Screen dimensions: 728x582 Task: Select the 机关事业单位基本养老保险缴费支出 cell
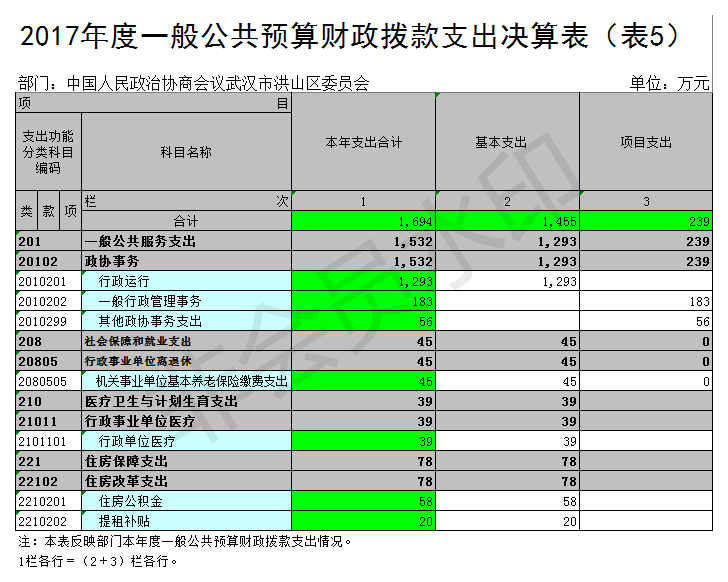(186, 381)
